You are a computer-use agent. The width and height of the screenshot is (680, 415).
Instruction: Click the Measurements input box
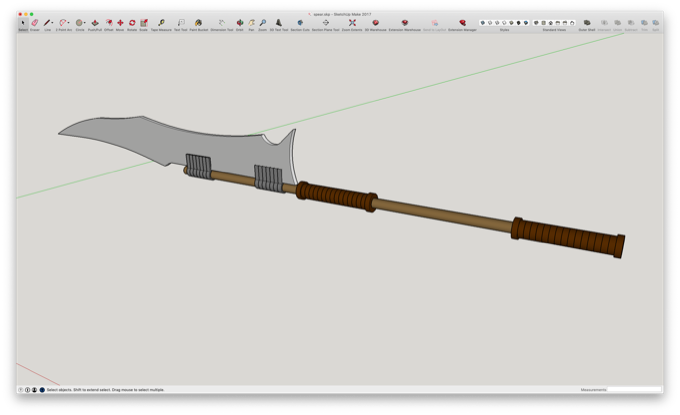(634, 390)
